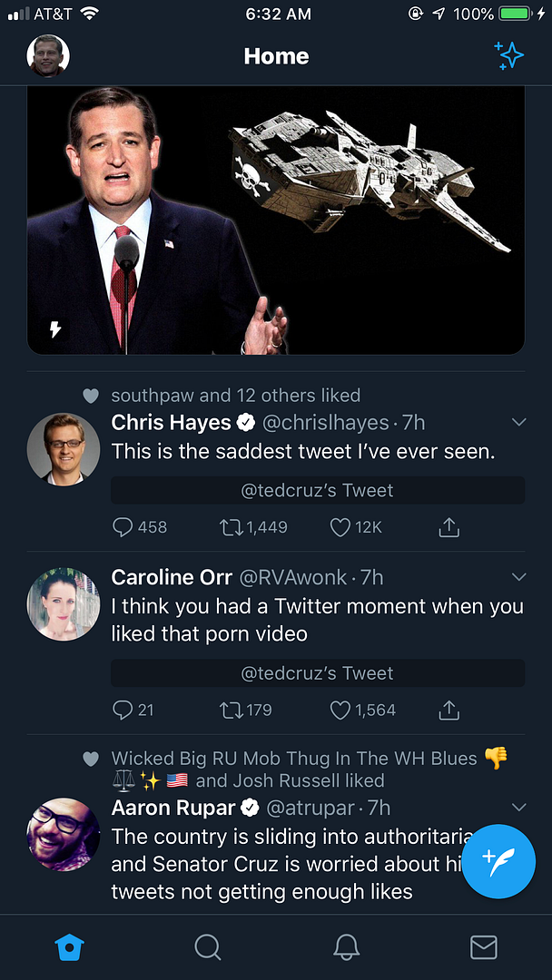The image size is (552, 980).
Task: Like Chris Hayes' tweet
Action: (340, 527)
